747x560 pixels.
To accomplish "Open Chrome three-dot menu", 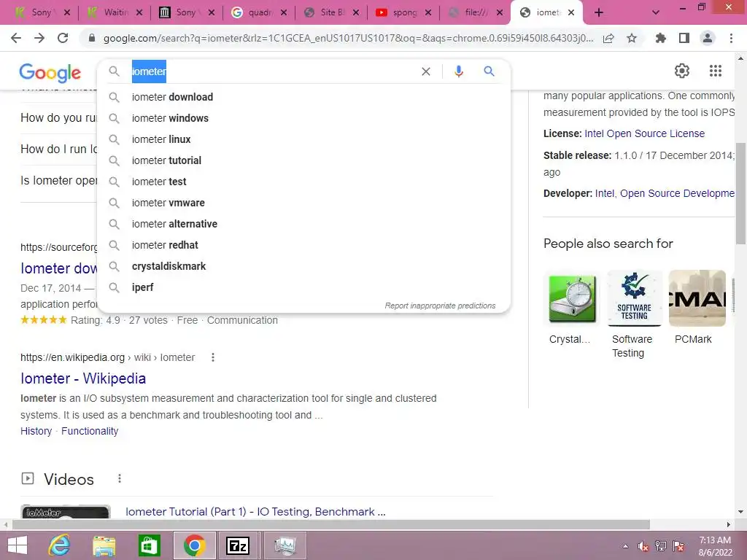I will click(731, 38).
